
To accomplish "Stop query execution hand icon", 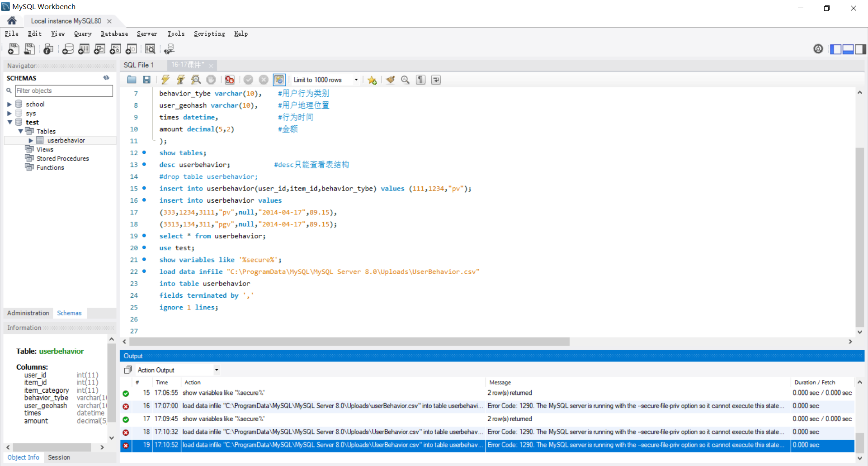I will coord(211,80).
